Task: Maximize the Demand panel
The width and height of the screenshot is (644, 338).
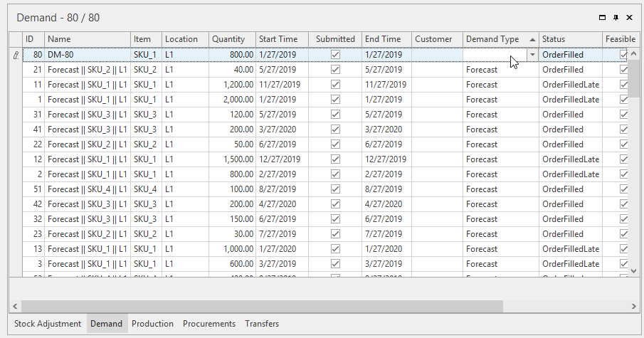Action: point(602,17)
